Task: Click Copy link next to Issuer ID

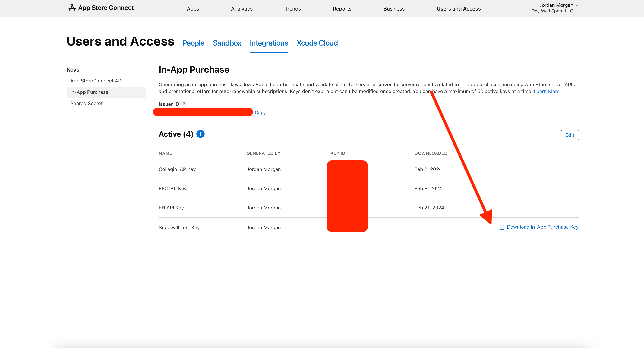Action: (x=260, y=113)
